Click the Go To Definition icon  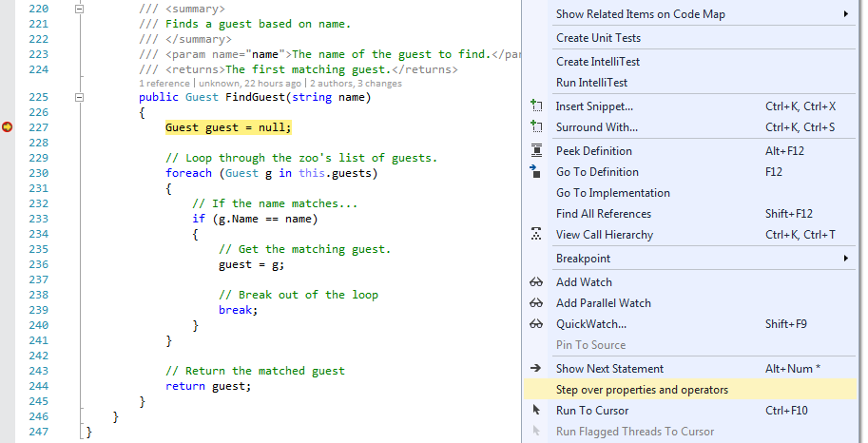[536, 172]
